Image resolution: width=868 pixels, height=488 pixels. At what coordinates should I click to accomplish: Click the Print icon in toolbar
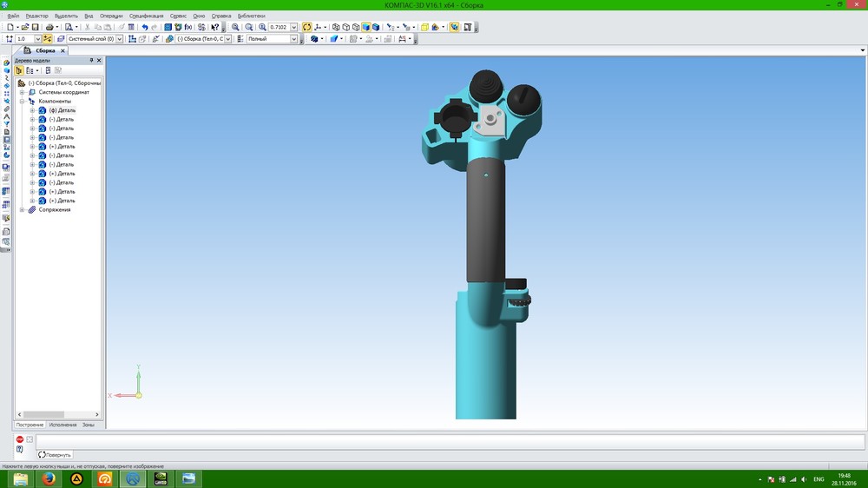49,27
